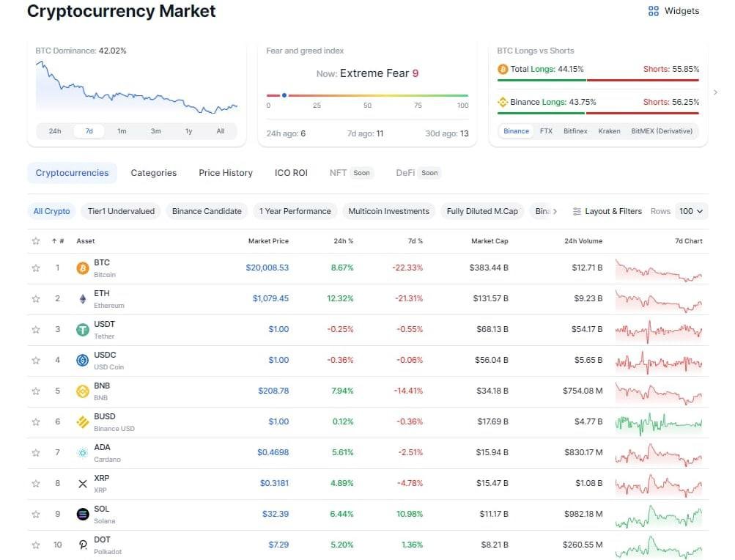Expand more filter chips with chevron
This screenshot has height=560, width=735.
(x=555, y=212)
